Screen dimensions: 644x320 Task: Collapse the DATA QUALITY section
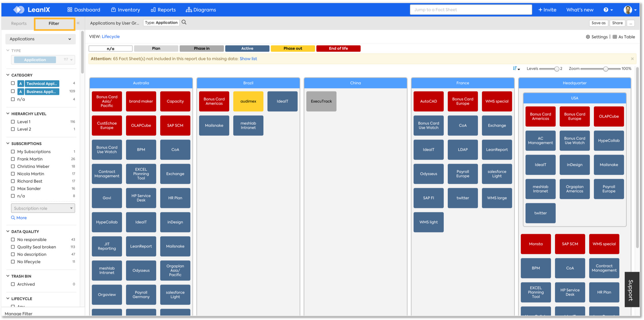click(x=8, y=231)
